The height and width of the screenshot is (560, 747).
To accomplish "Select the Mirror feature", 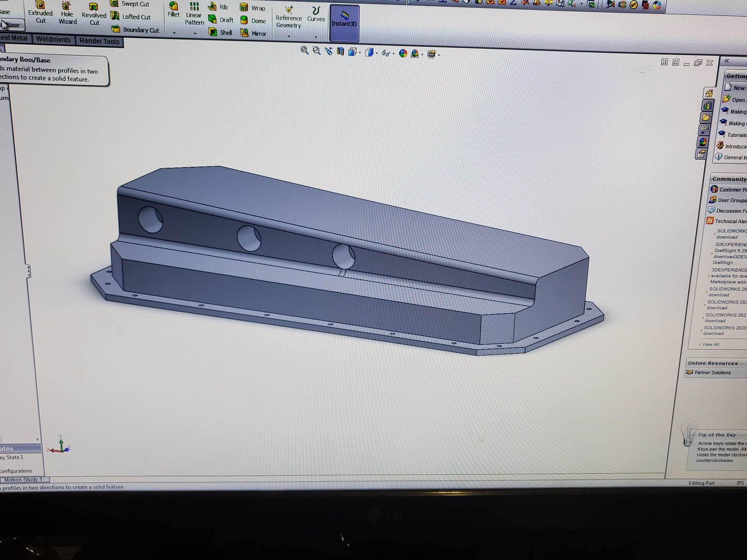I will (x=253, y=34).
